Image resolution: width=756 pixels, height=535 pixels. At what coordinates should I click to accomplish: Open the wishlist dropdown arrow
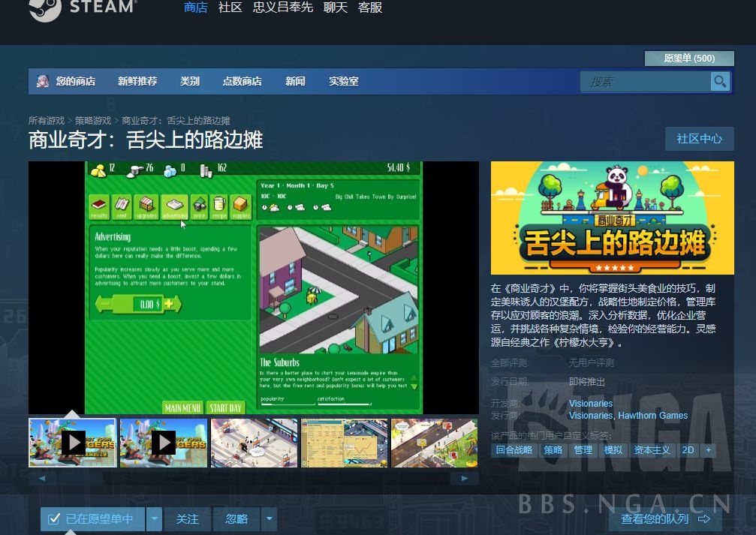coord(155,518)
